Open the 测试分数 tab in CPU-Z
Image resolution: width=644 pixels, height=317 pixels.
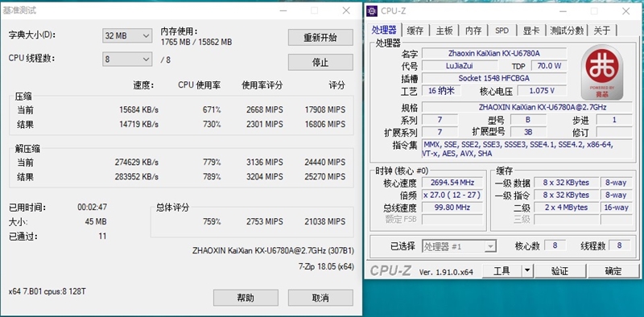(567, 31)
